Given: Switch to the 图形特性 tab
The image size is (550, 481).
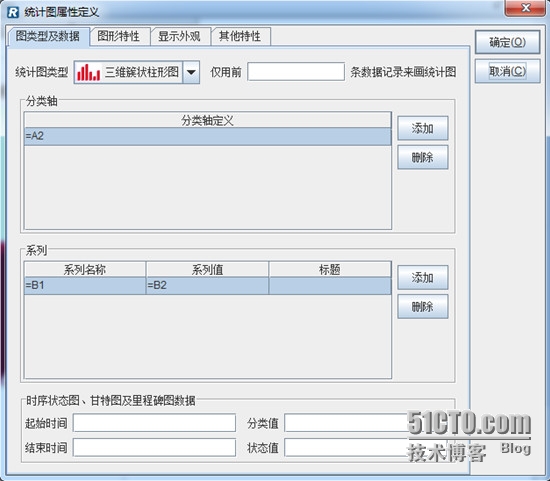Looking at the screenshot, I should pos(120,36).
